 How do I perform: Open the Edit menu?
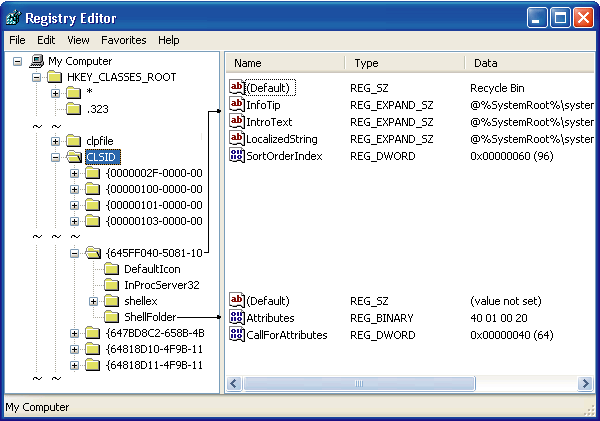pyautogui.click(x=46, y=40)
